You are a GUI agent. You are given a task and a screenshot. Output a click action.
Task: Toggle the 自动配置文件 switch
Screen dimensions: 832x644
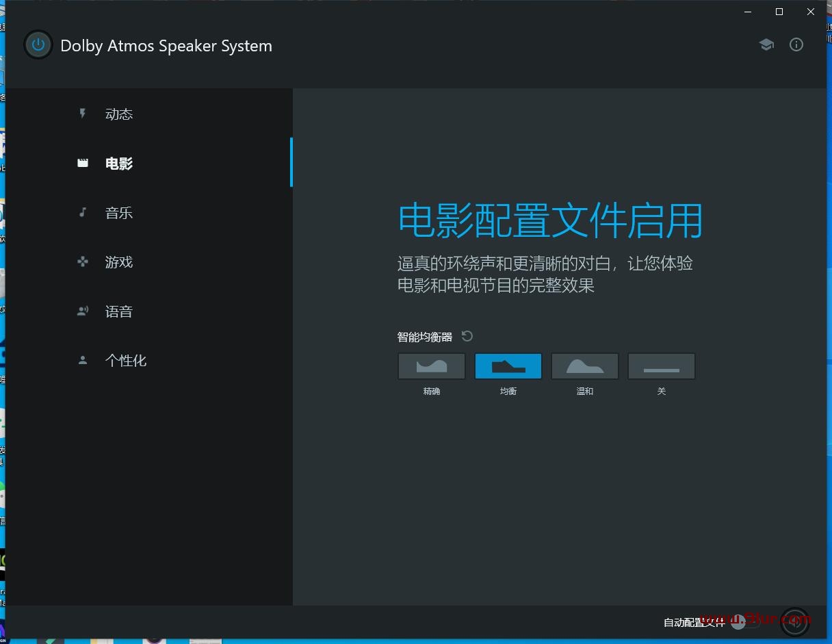tap(745, 622)
